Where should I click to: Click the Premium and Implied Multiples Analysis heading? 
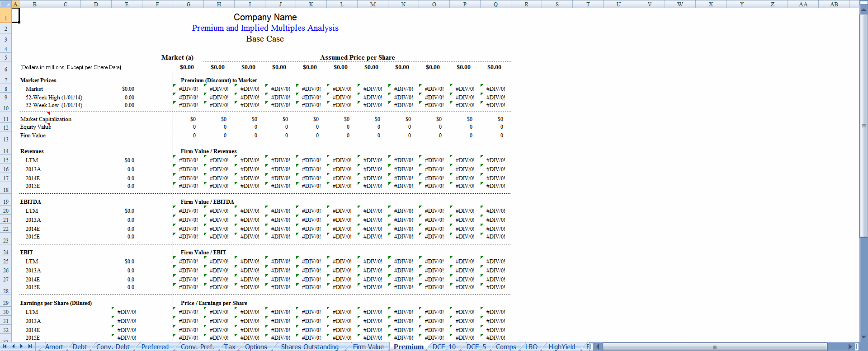[x=265, y=28]
